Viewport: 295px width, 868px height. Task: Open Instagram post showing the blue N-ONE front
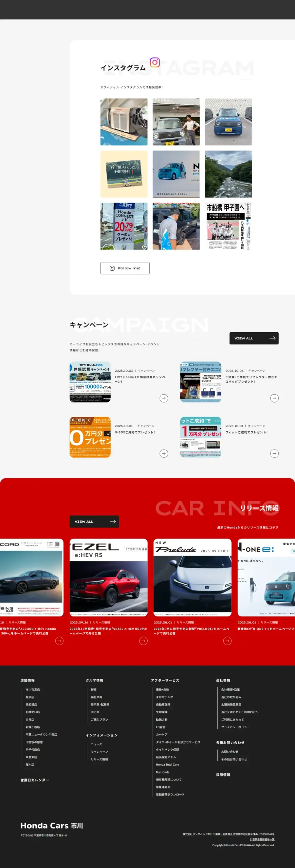coord(228,122)
